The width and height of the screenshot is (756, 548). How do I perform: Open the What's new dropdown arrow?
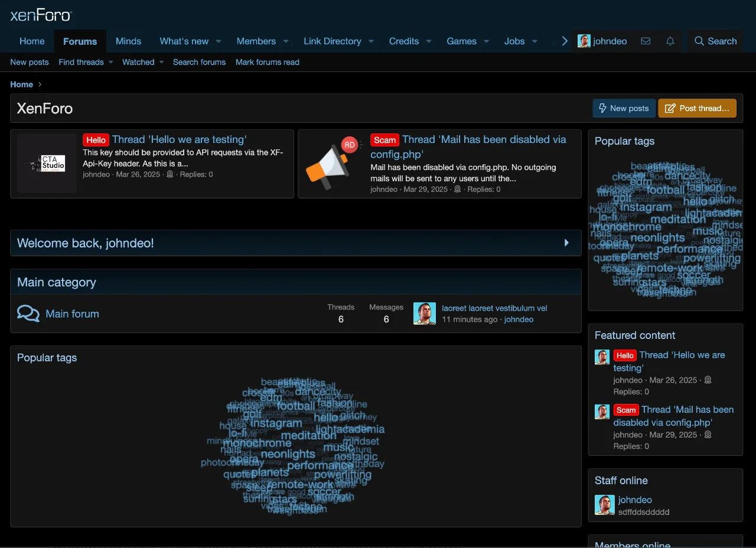pyautogui.click(x=218, y=41)
